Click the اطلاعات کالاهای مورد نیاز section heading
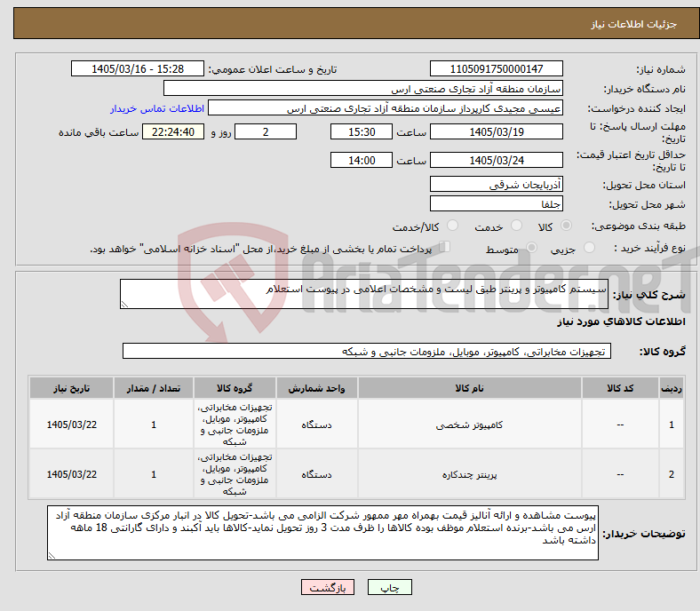This screenshot has height=611, width=700. pos(621,321)
